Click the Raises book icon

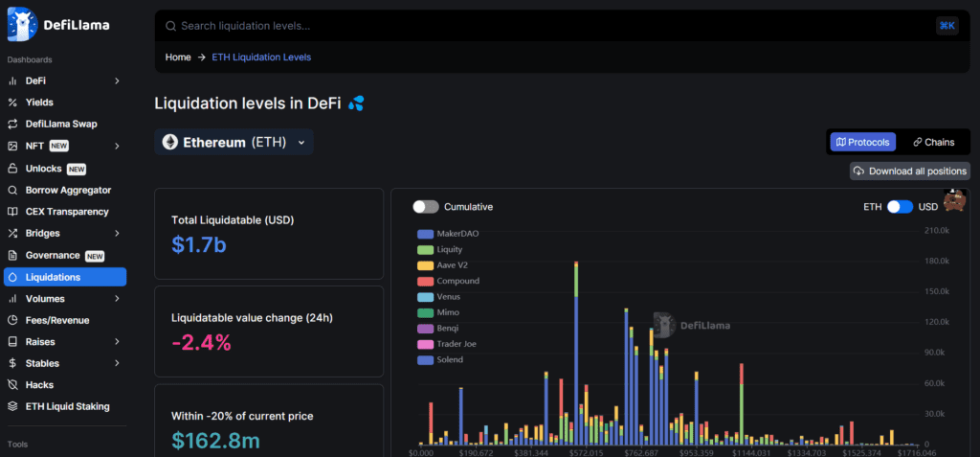[11, 342]
